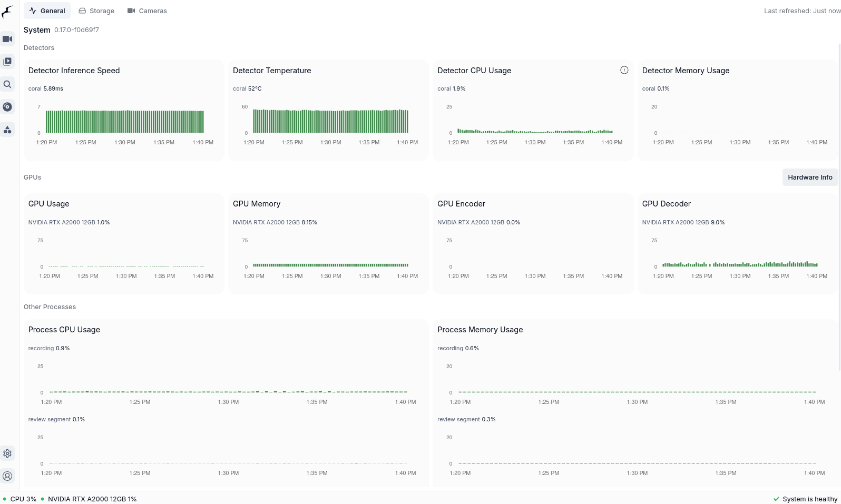Screen dimensions: 841x504
Task: Open the Explore search icon in sidebar
Action: tap(7, 84)
